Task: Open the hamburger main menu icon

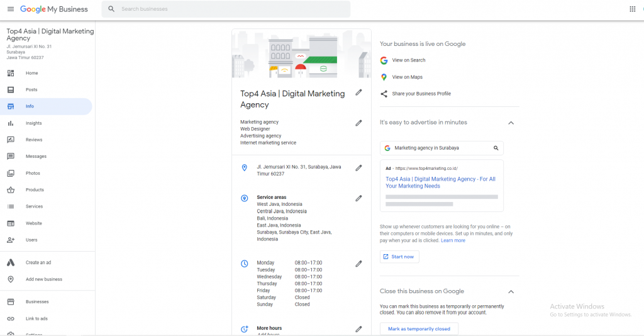Action: tap(10, 9)
